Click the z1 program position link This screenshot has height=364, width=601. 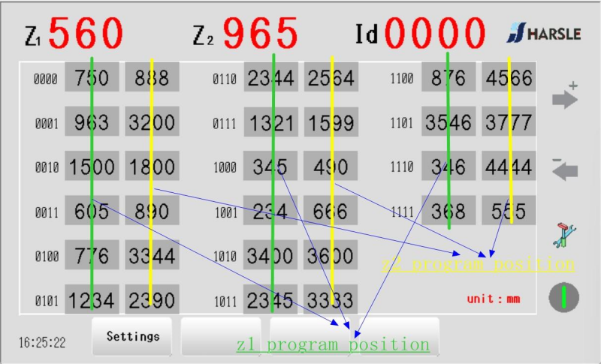pos(332,344)
